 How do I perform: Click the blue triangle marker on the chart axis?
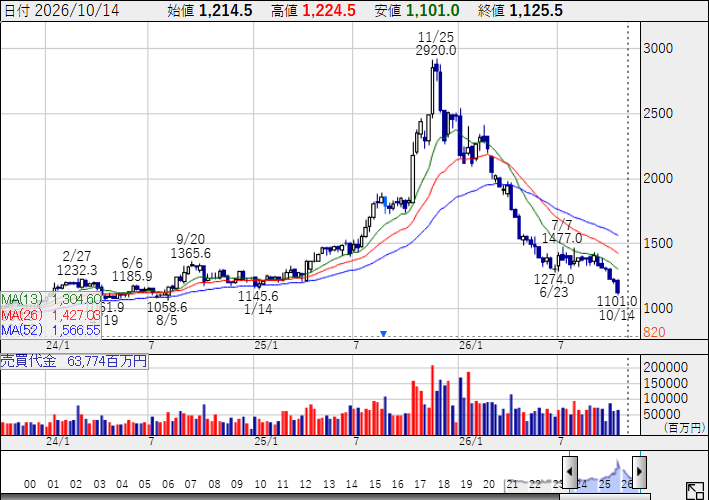383,334
